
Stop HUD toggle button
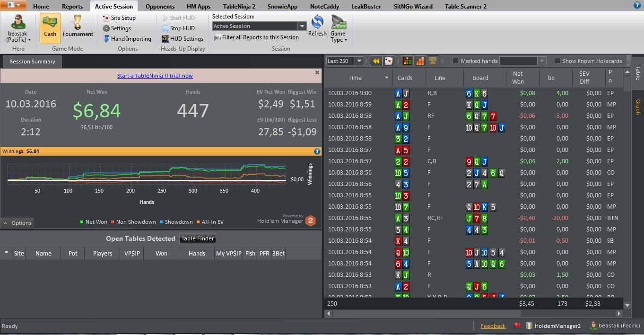coord(178,28)
